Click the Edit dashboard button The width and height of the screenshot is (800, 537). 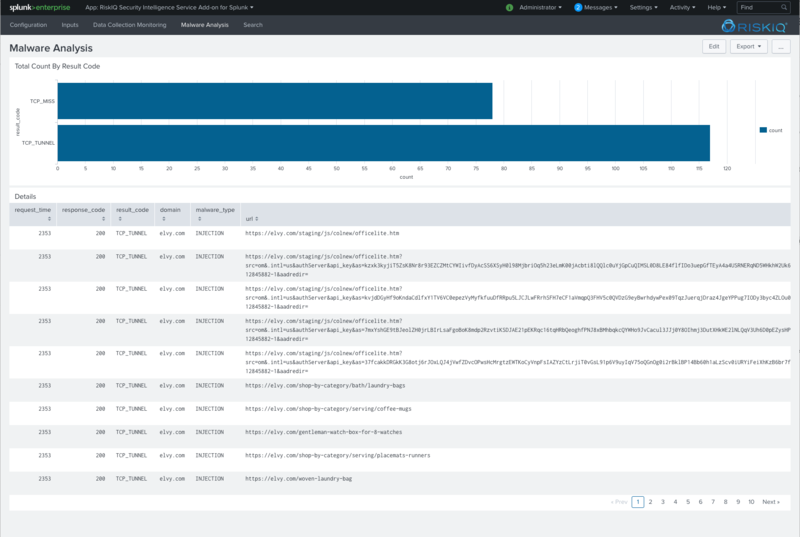pos(714,46)
